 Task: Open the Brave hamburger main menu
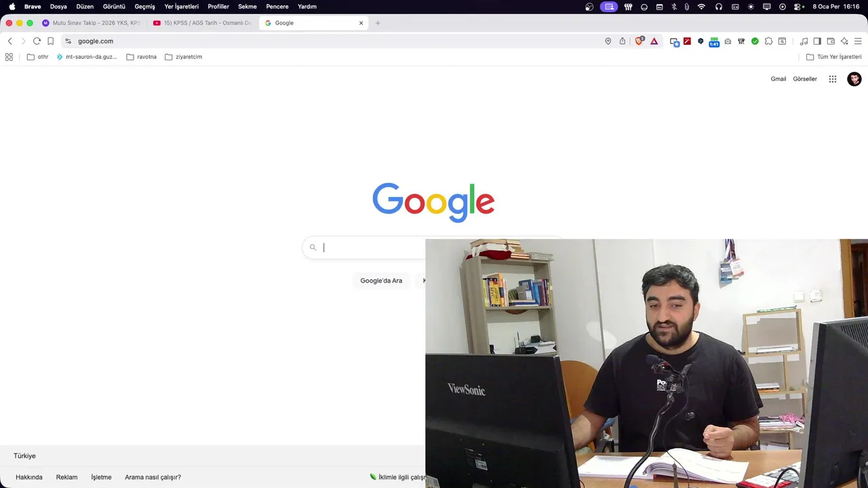(x=858, y=41)
